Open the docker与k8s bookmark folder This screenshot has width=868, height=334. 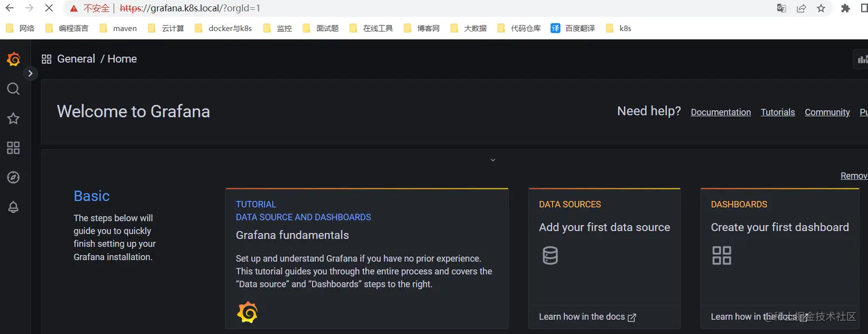223,28
